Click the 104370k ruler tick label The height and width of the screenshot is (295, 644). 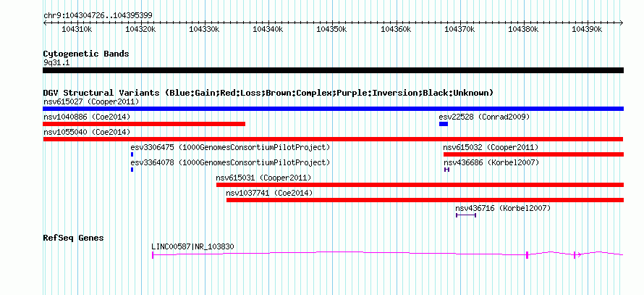[459, 29]
